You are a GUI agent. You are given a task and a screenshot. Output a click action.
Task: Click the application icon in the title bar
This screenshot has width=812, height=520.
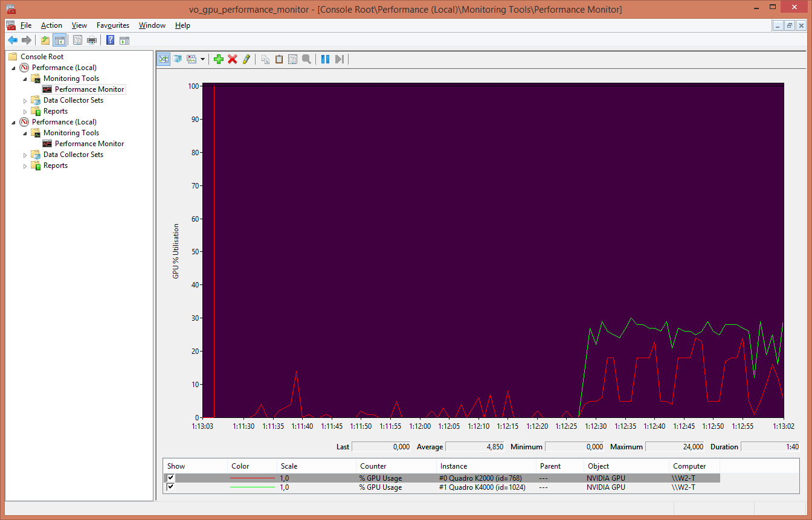tap(11, 9)
